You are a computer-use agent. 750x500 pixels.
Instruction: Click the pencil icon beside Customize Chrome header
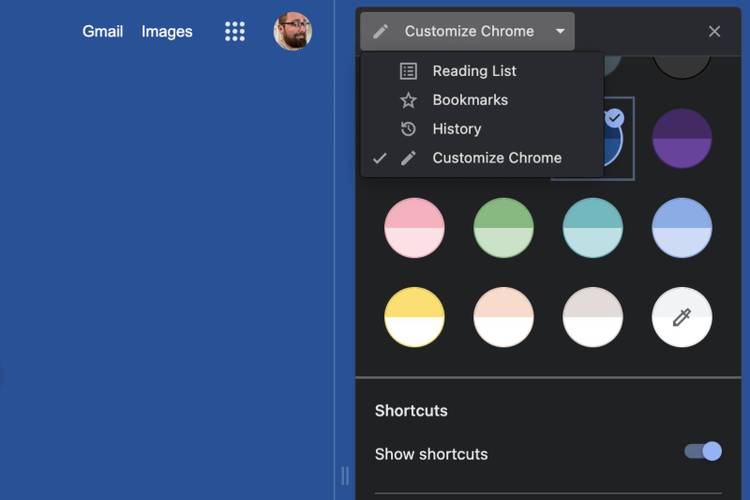click(381, 31)
